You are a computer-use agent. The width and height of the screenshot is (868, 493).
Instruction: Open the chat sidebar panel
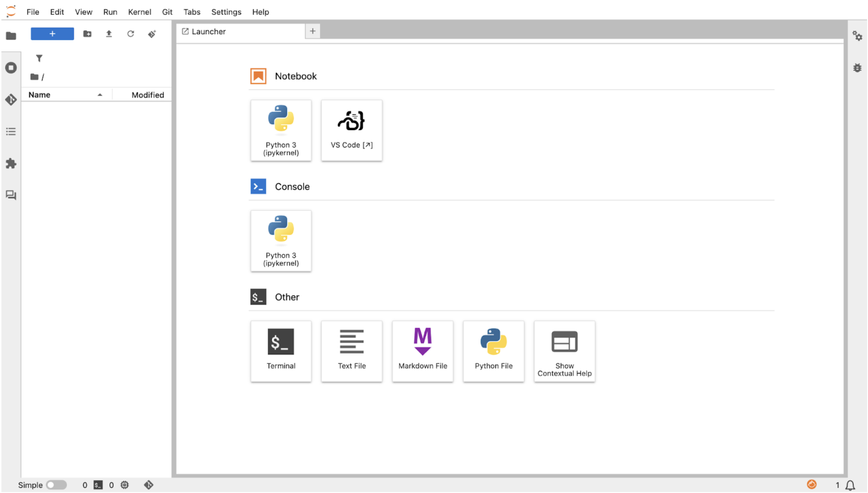click(11, 195)
